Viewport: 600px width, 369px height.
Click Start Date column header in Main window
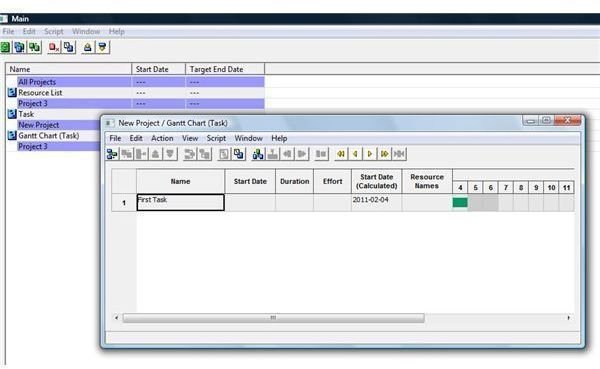coord(158,69)
